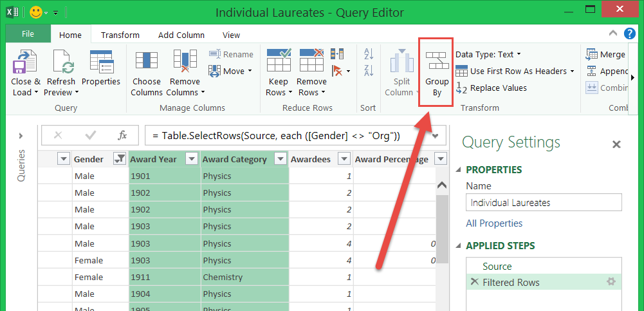
Task: Click the Group By icon
Action: pos(437,62)
